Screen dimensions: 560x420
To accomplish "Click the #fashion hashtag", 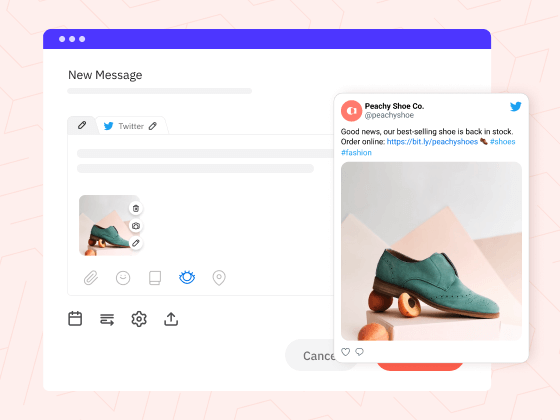I will click(356, 152).
